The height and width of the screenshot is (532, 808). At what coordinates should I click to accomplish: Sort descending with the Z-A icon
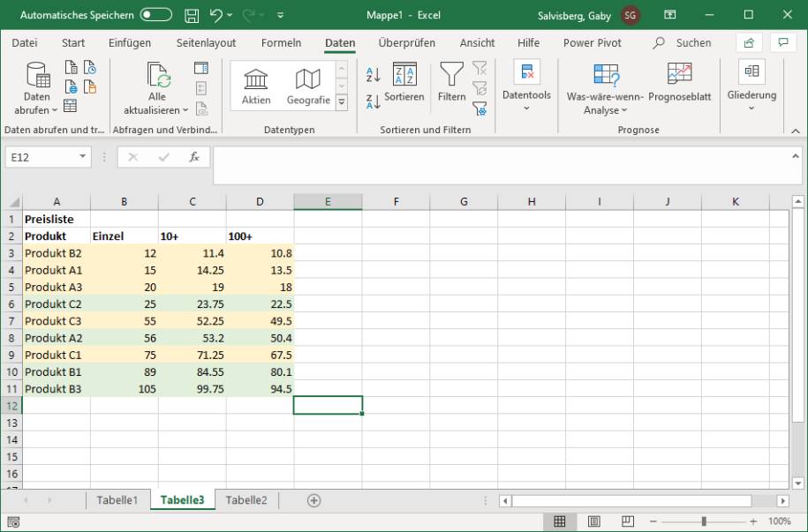click(x=373, y=103)
